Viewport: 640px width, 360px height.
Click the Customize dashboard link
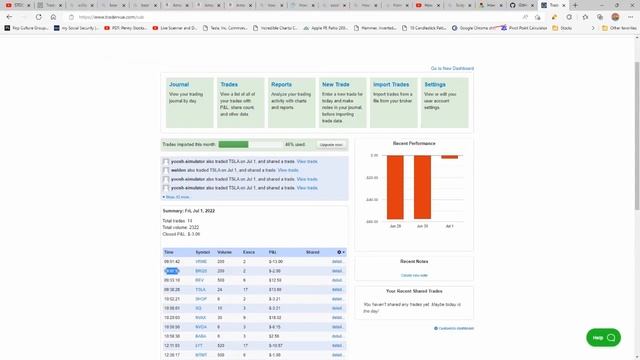click(x=454, y=328)
